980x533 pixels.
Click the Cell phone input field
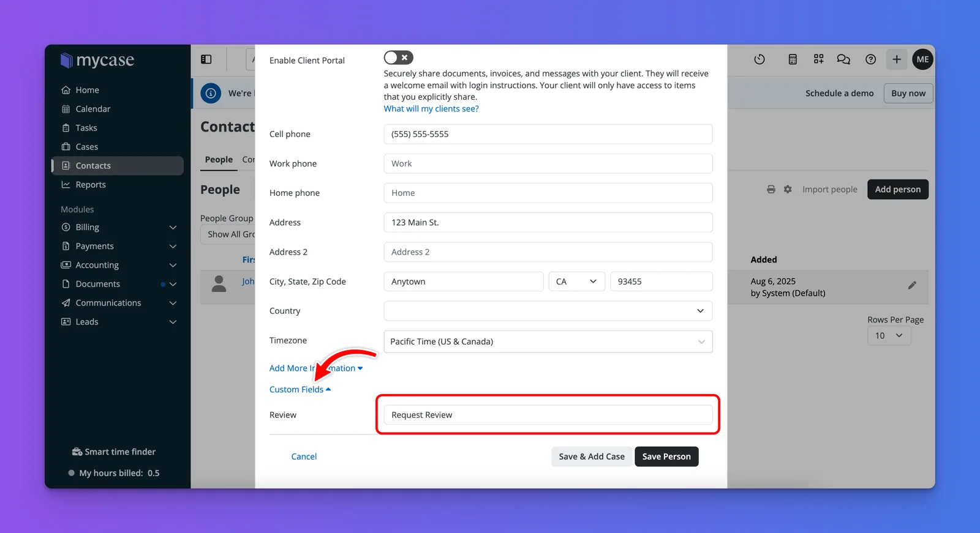pyautogui.click(x=548, y=134)
